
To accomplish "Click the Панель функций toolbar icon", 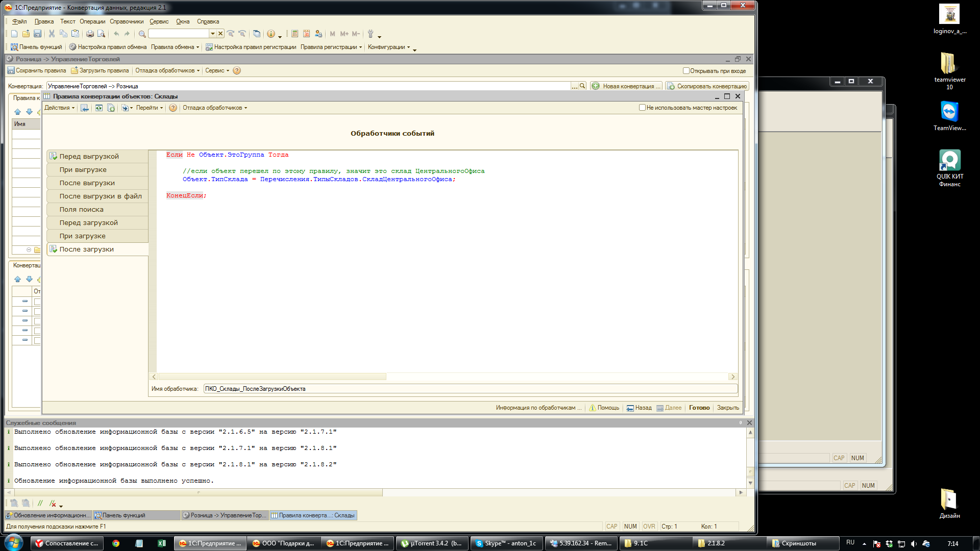I will coord(14,47).
